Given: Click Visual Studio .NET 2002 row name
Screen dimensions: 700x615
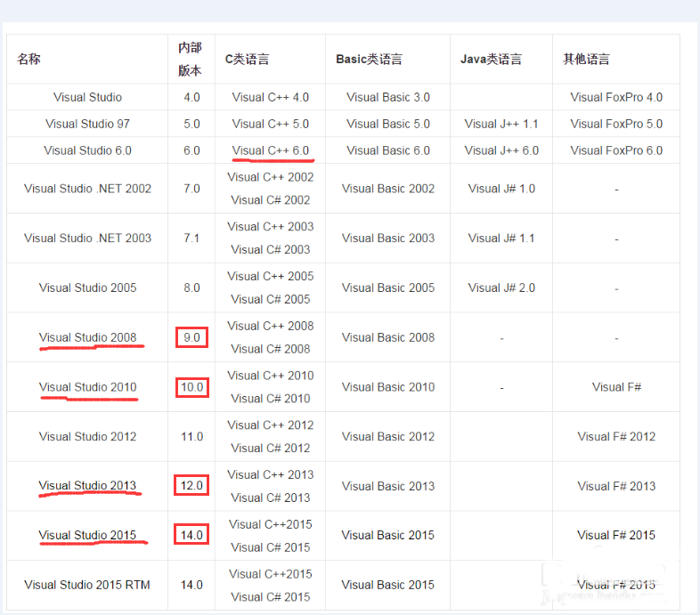Looking at the screenshot, I should (87, 189).
